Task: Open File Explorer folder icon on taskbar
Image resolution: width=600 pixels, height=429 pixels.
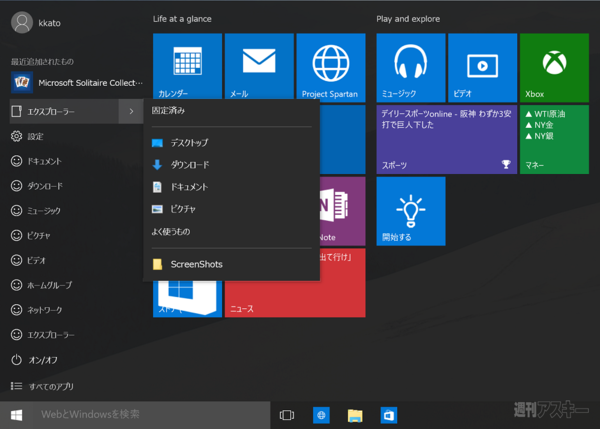Action: point(355,415)
